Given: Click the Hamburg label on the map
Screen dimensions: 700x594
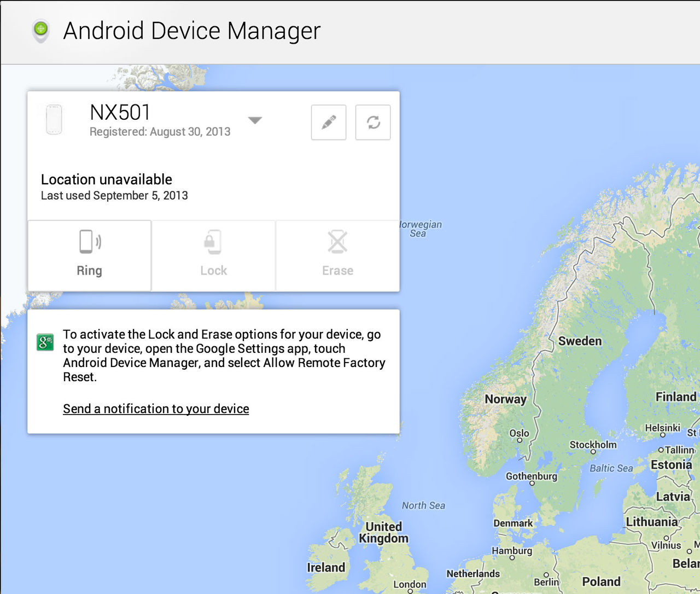Looking at the screenshot, I should click(512, 551).
